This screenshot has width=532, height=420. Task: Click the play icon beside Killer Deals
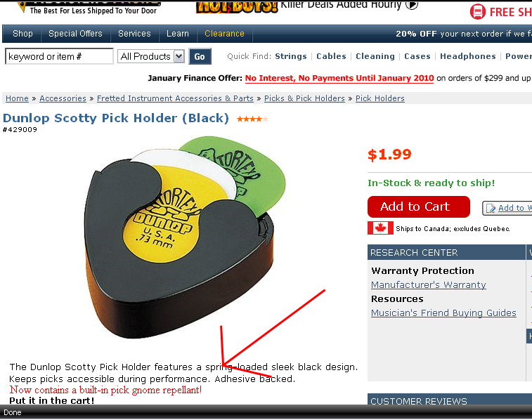412,5
